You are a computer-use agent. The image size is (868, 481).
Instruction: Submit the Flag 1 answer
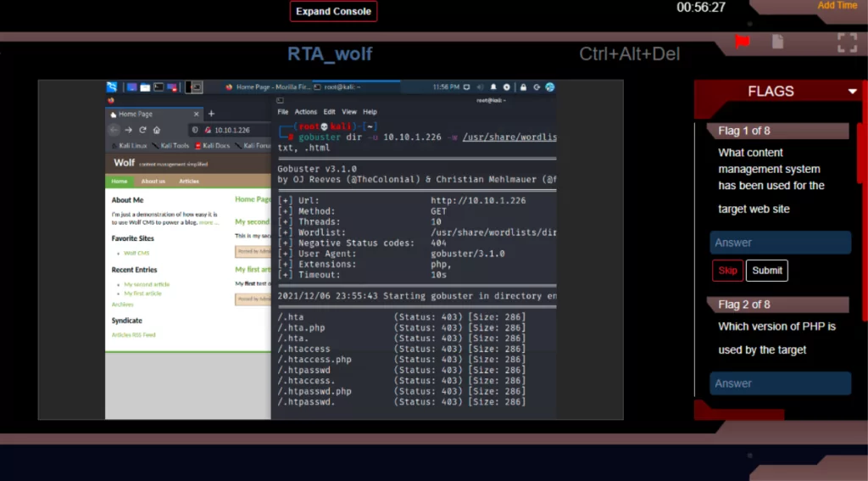coord(766,271)
